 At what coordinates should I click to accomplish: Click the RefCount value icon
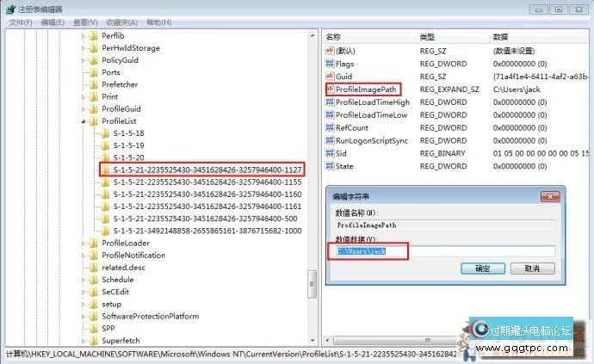point(330,127)
